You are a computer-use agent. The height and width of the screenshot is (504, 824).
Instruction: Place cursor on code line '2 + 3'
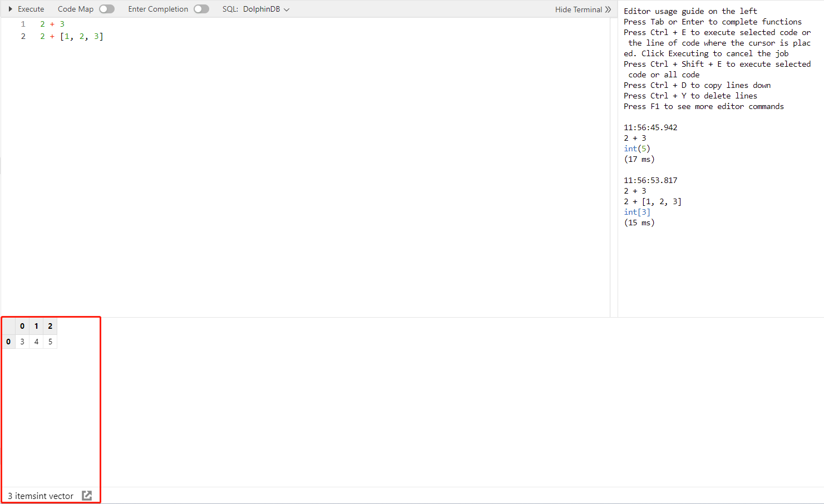52,24
